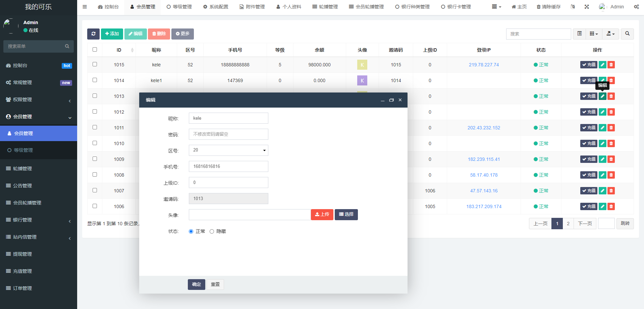Go to page 2 in the pagination

coord(568,224)
